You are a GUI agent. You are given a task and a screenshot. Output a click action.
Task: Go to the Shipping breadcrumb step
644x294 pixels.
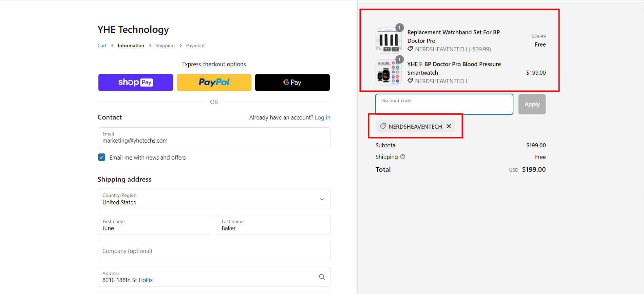pyautogui.click(x=165, y=45)
